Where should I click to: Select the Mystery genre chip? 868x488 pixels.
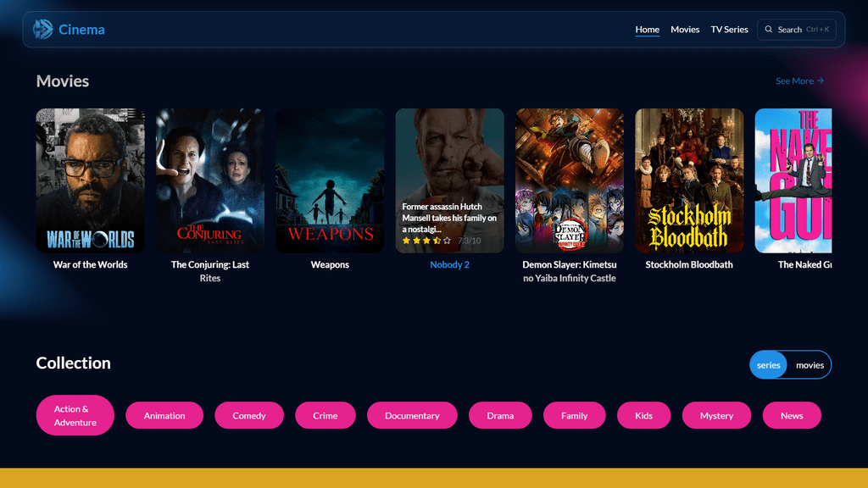pos(716,415)
